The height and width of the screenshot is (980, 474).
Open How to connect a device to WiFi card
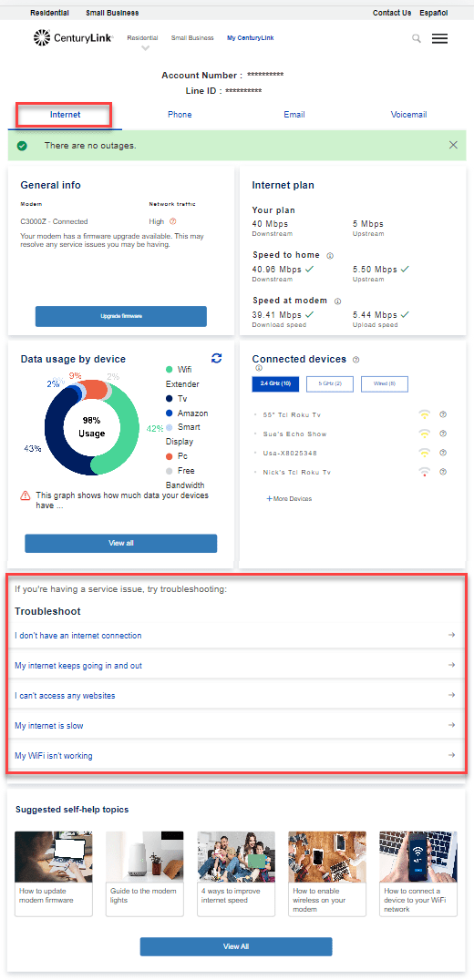[418, 873]
